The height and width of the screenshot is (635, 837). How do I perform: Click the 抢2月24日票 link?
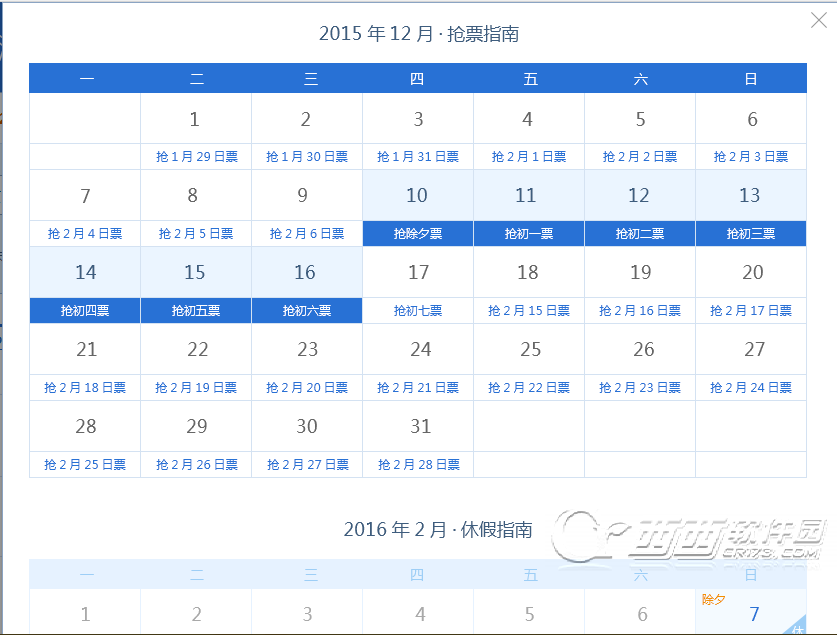(x=751, y=387)
